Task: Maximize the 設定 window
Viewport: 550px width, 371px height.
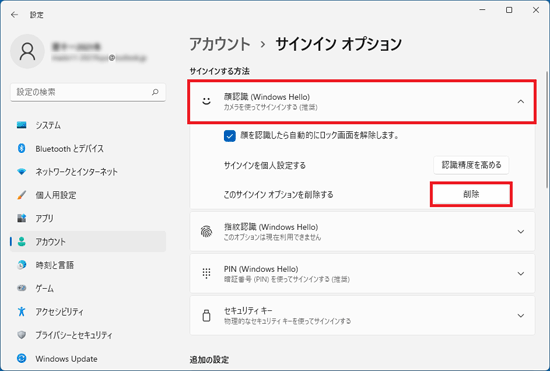Action: [x=509, y=10]
